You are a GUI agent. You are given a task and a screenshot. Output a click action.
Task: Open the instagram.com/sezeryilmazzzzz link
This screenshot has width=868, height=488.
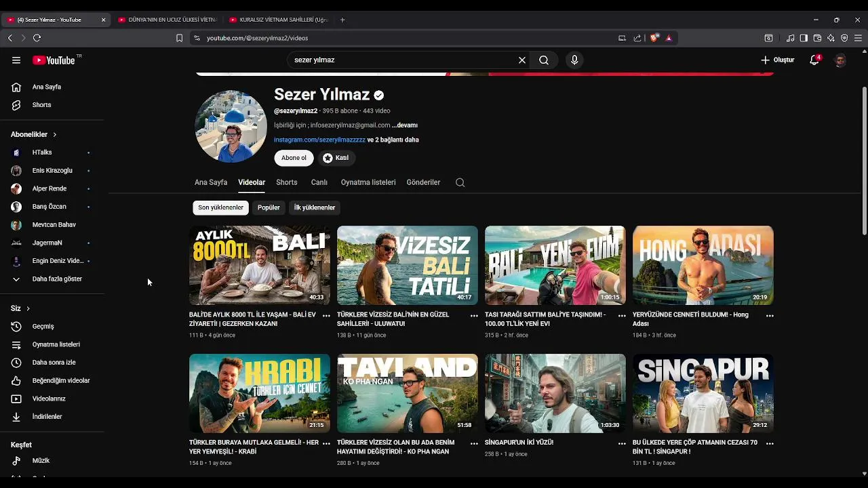(319, 140)
